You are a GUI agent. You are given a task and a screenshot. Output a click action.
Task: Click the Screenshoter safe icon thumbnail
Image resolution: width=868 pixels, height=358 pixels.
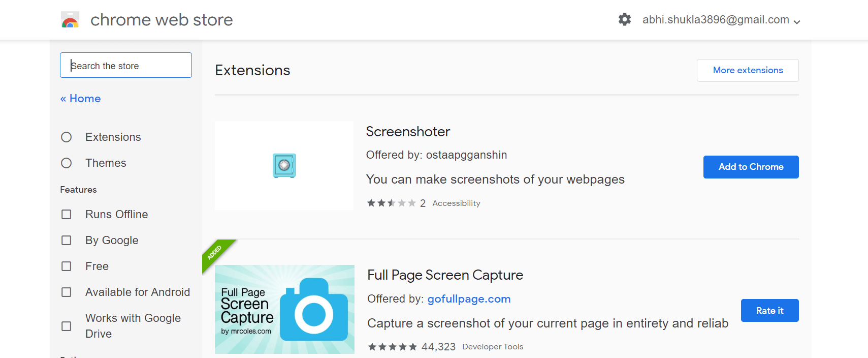(284, 165)
